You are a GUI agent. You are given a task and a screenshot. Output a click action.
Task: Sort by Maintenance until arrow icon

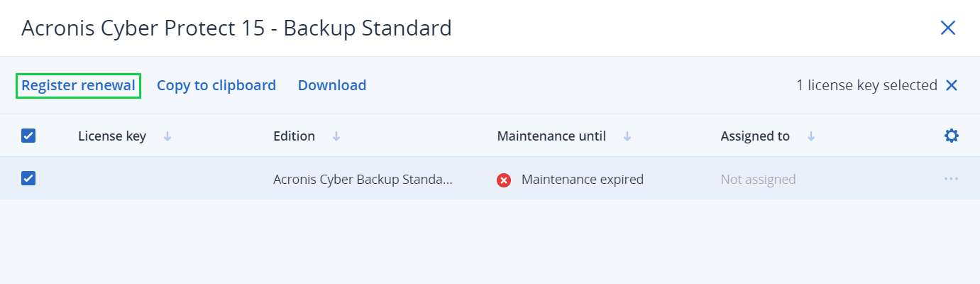click(x=627, y=136)
